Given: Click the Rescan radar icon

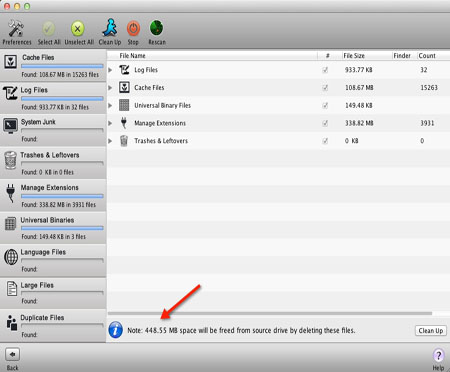Looking at the screenshot, I should point(156,28).
